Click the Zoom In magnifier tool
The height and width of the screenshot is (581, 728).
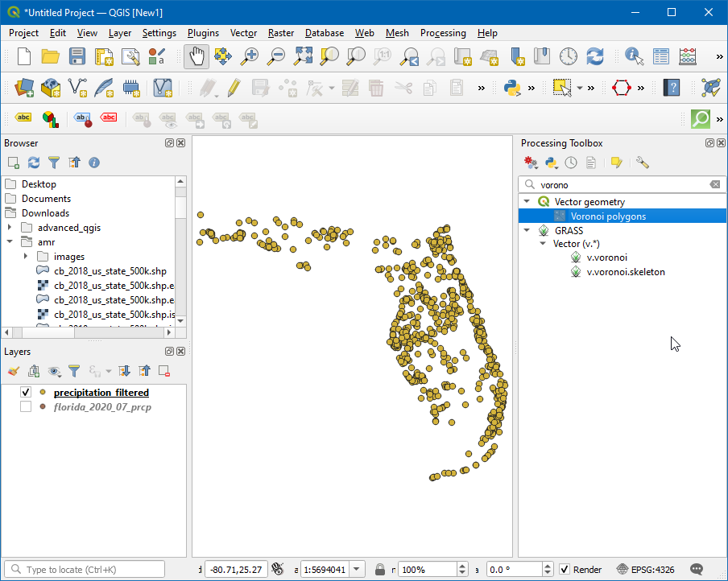(250, 56)
